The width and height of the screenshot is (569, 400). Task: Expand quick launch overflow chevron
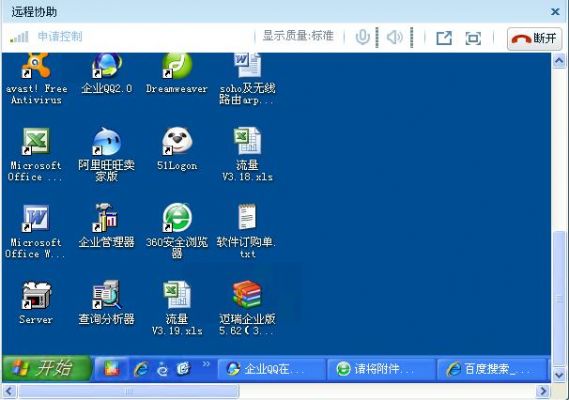[x=206, y=364]
